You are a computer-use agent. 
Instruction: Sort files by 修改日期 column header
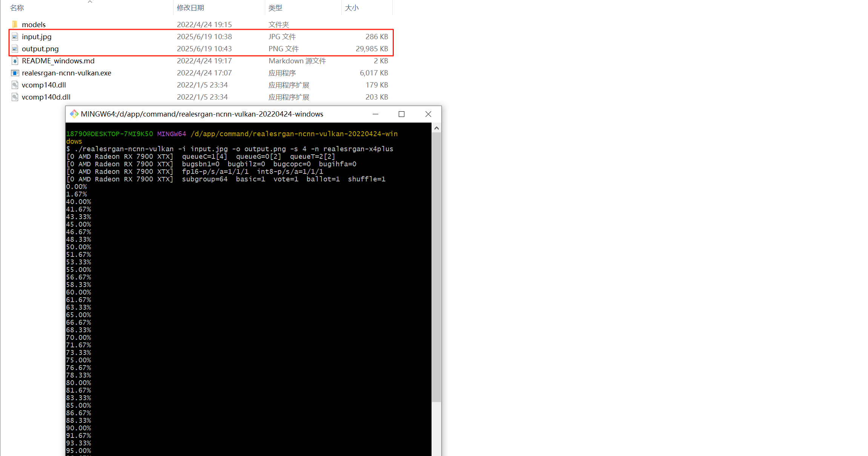[x=190, y=8]
